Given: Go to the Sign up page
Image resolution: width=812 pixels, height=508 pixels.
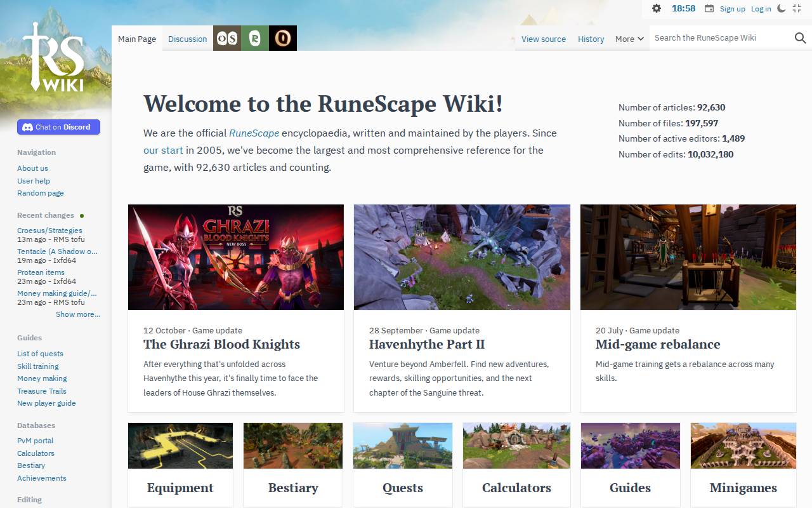Looking at the screenshot, I should [733, 9].
